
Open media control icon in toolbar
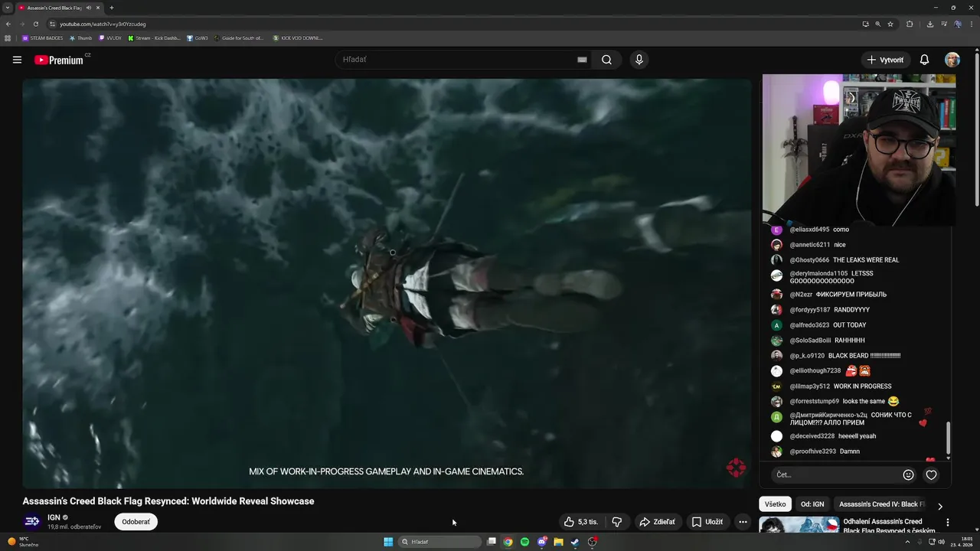[943, 24]
